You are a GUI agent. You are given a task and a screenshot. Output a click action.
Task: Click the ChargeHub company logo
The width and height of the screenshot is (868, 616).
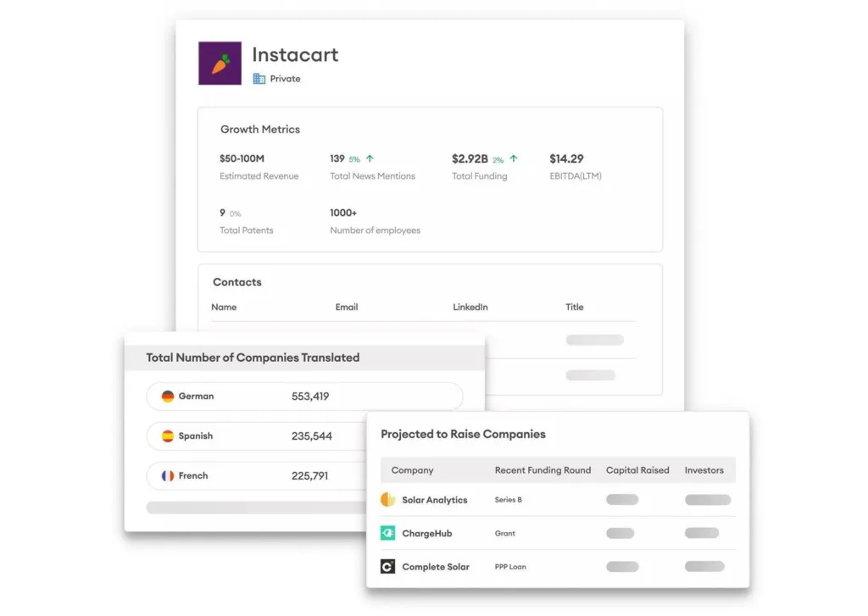388,534
